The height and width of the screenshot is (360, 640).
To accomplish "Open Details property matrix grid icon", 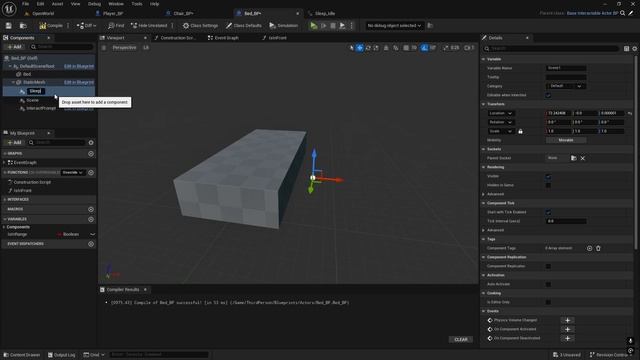I will point(626,49).
